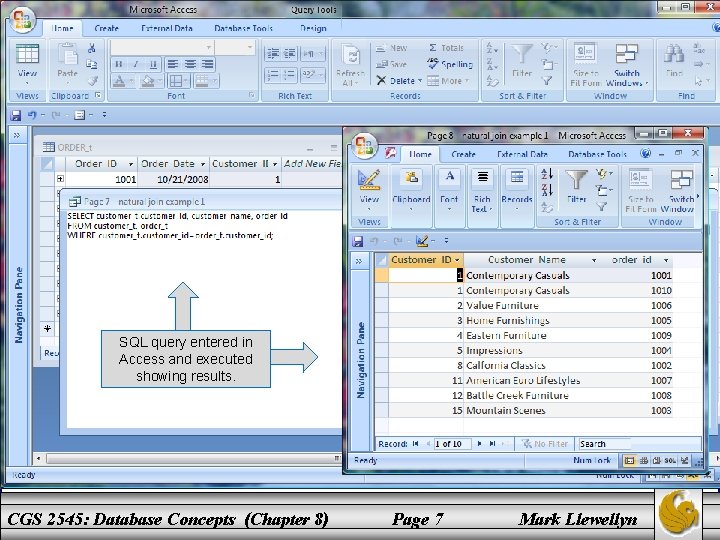
Task: Open the Database Tools tab in the front window
Action: 597,154
